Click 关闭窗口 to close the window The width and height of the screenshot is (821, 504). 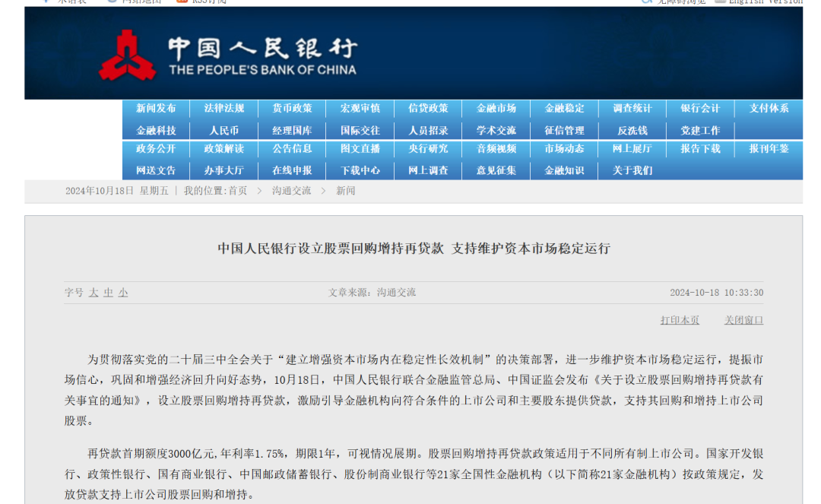(743, 320)
